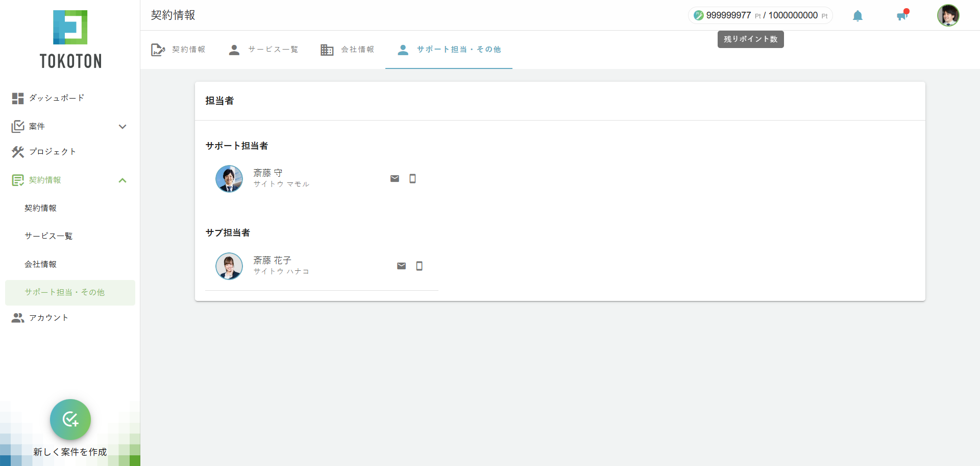Select the ダッシュボード icon in the sidebar
The height and width of the screenshot is (466, 980).
pyautogui.click(x=18, y=98)
